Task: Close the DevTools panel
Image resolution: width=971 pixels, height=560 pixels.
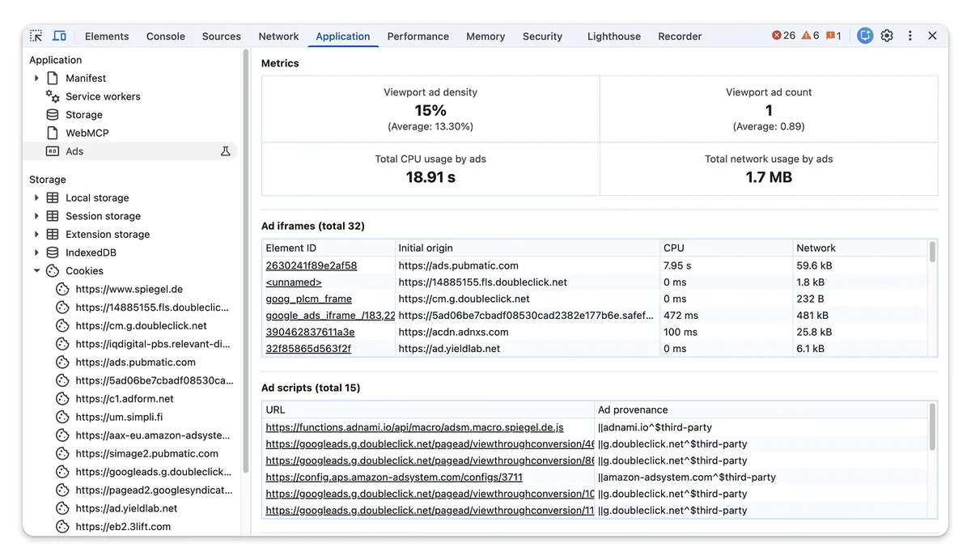Action: 932,36
